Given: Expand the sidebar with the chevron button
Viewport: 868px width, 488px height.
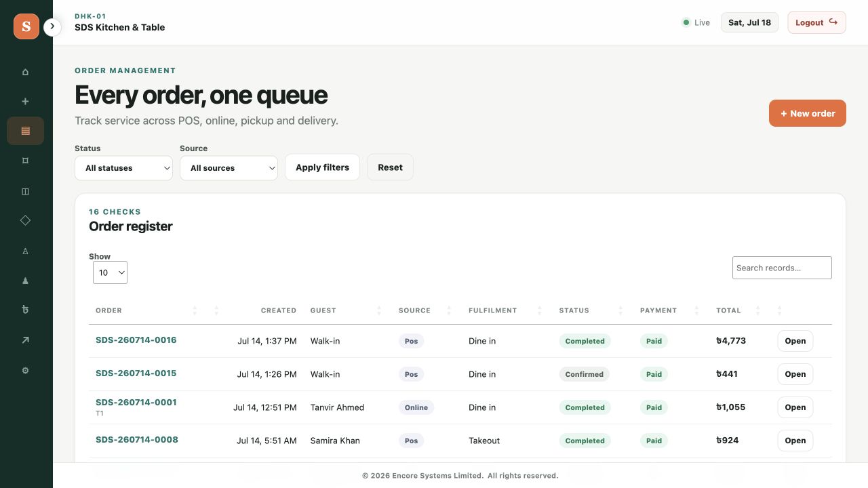Looking at the screenshot, I should (52, 26).
